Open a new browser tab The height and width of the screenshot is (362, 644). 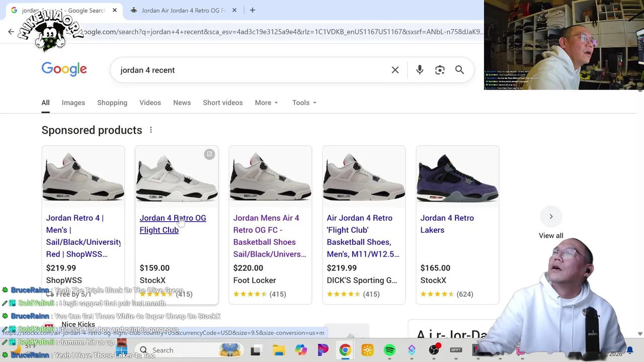coord(253,10)
